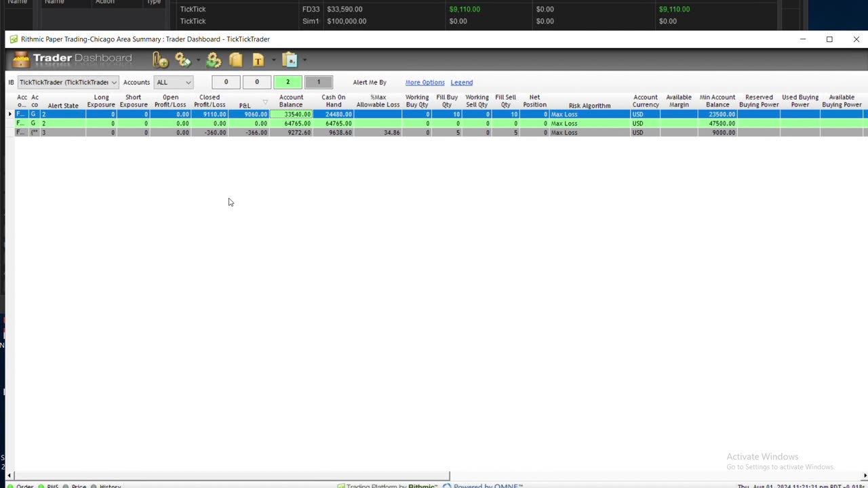Click the tan folder toolbar icon
Image resolution: width=868 pixels, height=488 pixels.
236,60
